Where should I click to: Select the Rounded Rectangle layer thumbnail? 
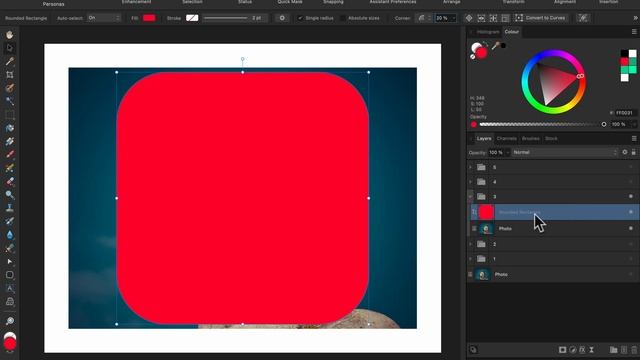point(486,212)
